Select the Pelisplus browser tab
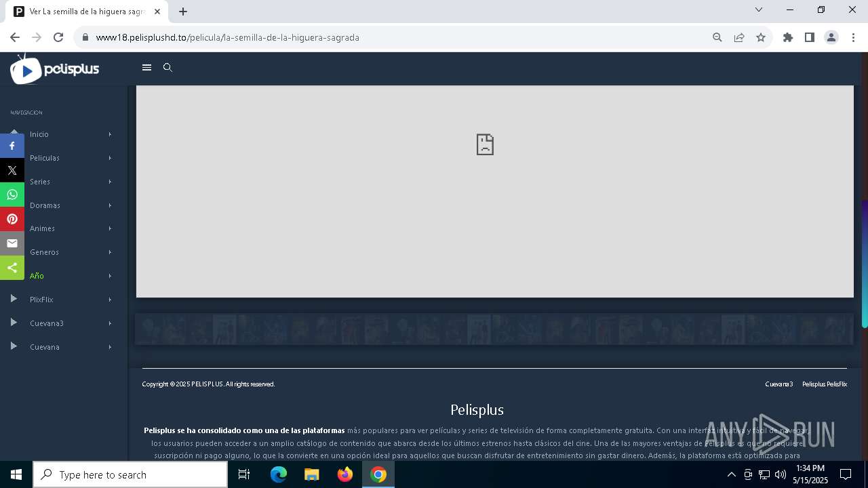Image resolution: width=868 pixels, height=488 pixels. point(88,12)
